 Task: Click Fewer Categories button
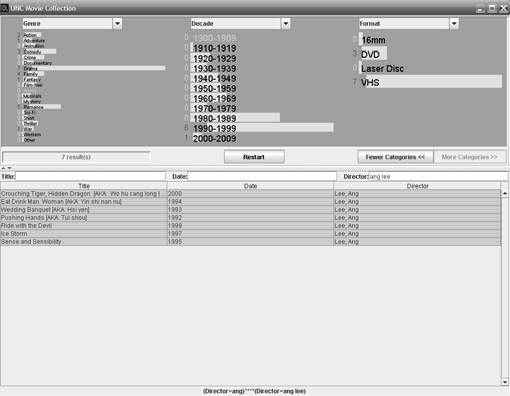[395, 157]
